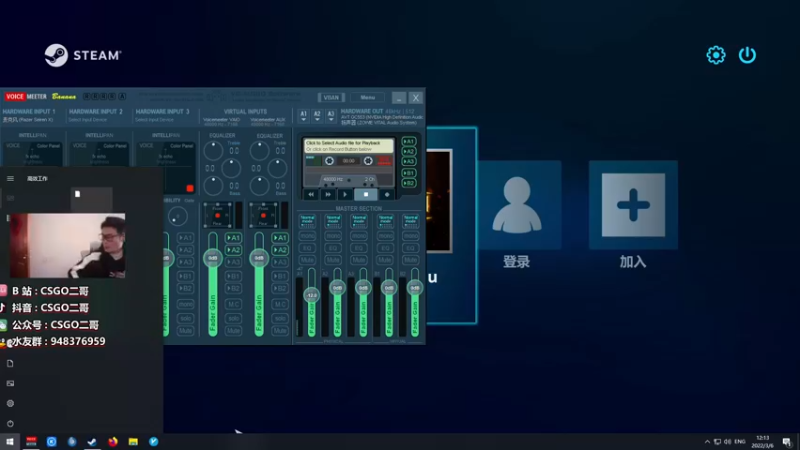Click the VAIO surround pan box

(x=218, y=215)
